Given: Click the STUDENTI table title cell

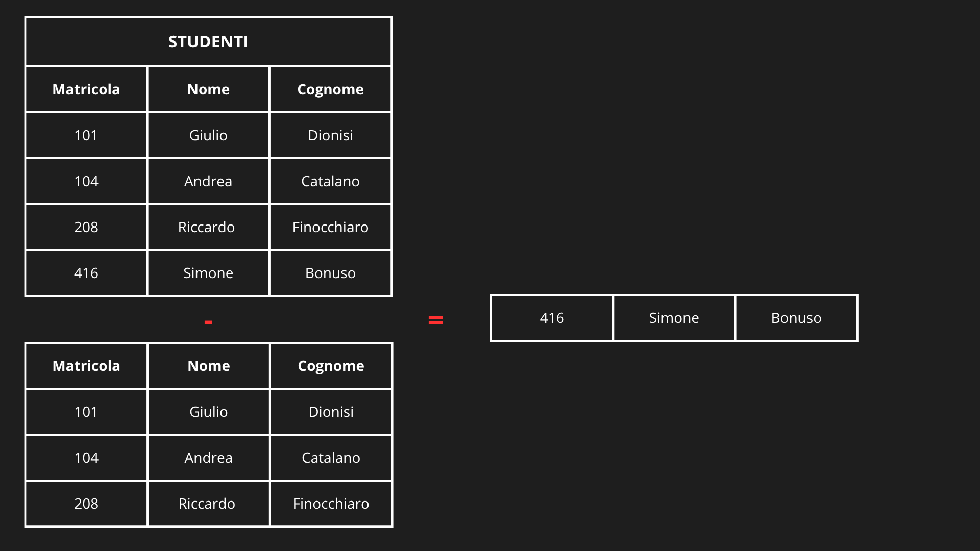Looking at the screenshot, I should [x=208, y=42].
